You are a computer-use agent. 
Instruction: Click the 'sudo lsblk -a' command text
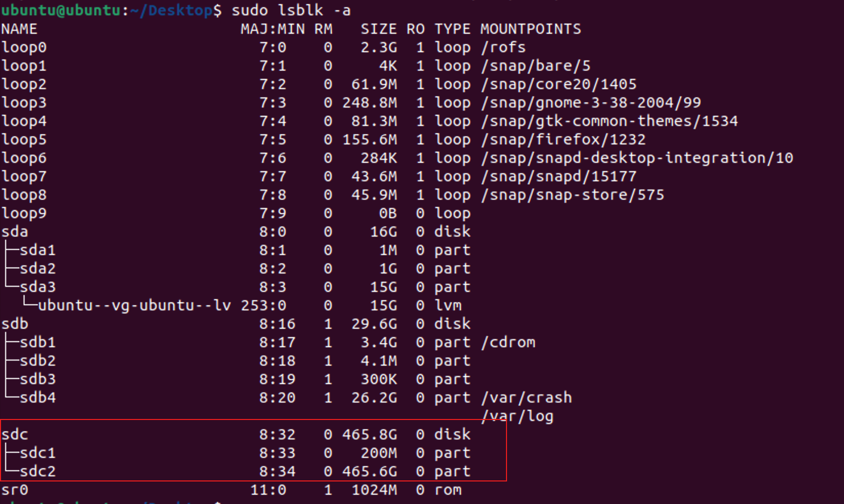[291, 10]
